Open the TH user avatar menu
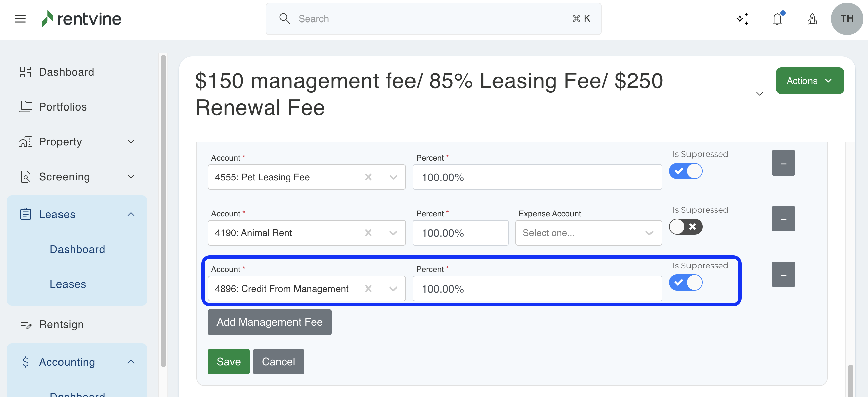Image resolution: width=868 pixels, height=397 pixels. (x=846, y=19)
